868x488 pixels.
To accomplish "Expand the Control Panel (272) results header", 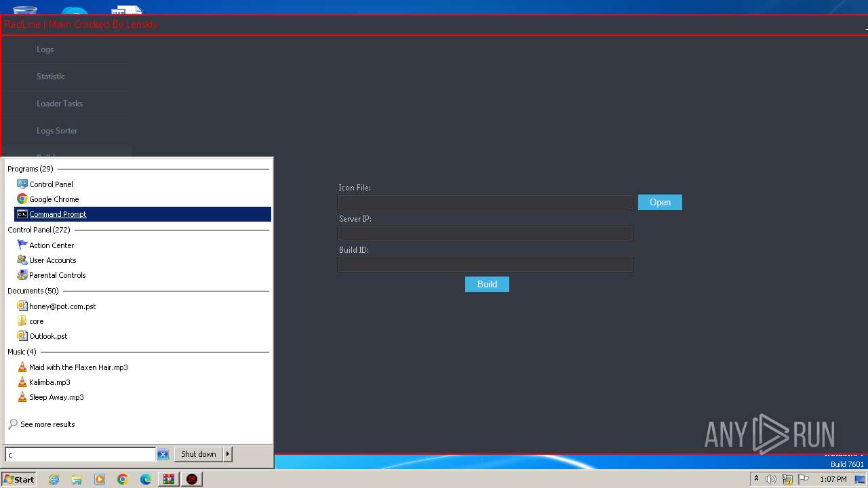I will pos(39,230).
